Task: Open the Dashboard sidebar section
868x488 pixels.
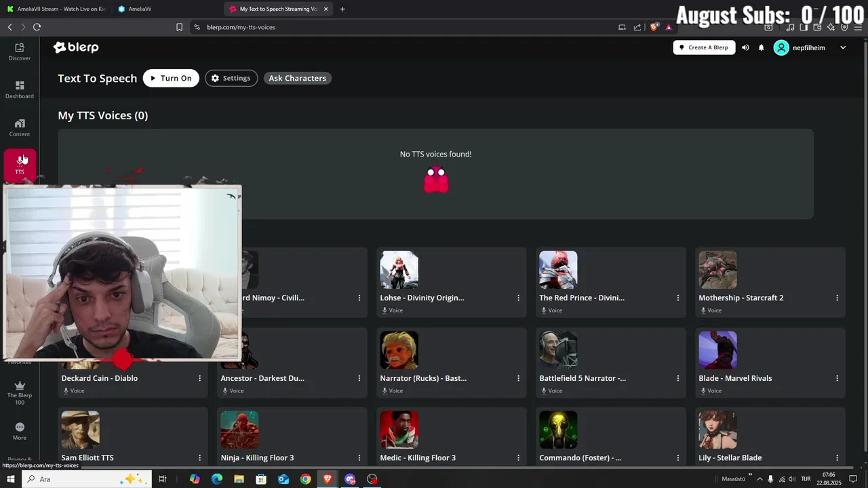Action: pyautogui.click(x=20, y=89)
